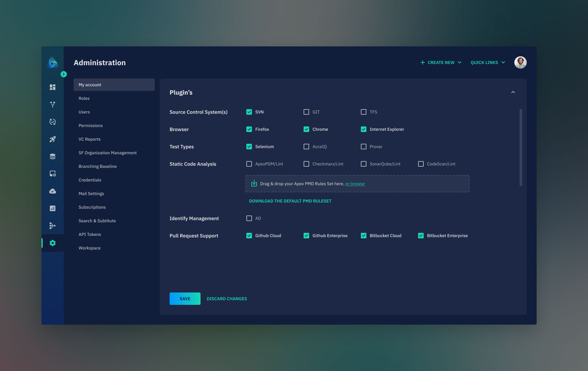Open the cloud checkmark icon
The width and height of the screenshot is (588, 371).
click(x=53, y=191)
